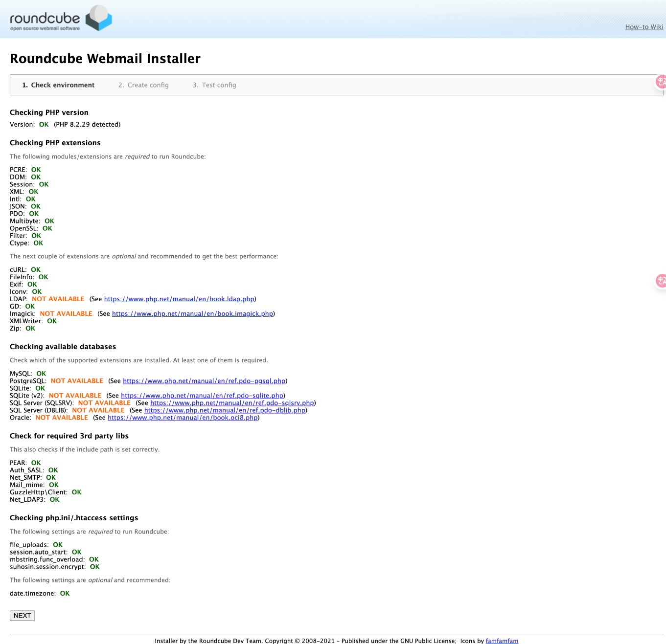Switch to the Test config step
Screen dimensions: 666x644
(x=214, y=85)
